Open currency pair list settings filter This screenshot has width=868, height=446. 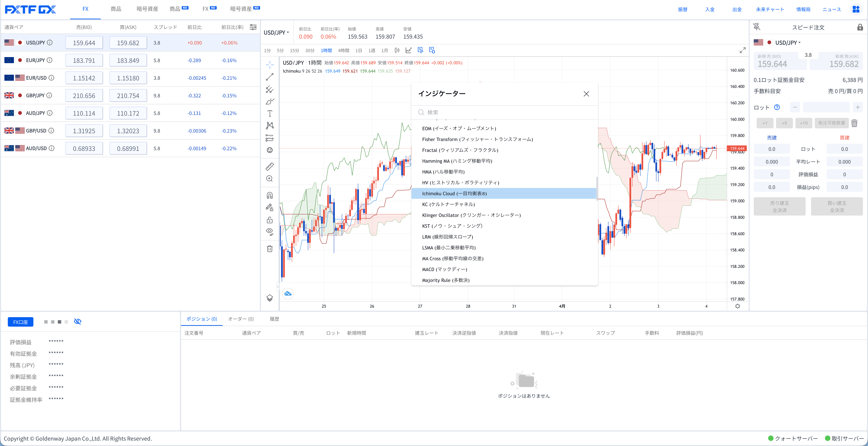(253, 27)
